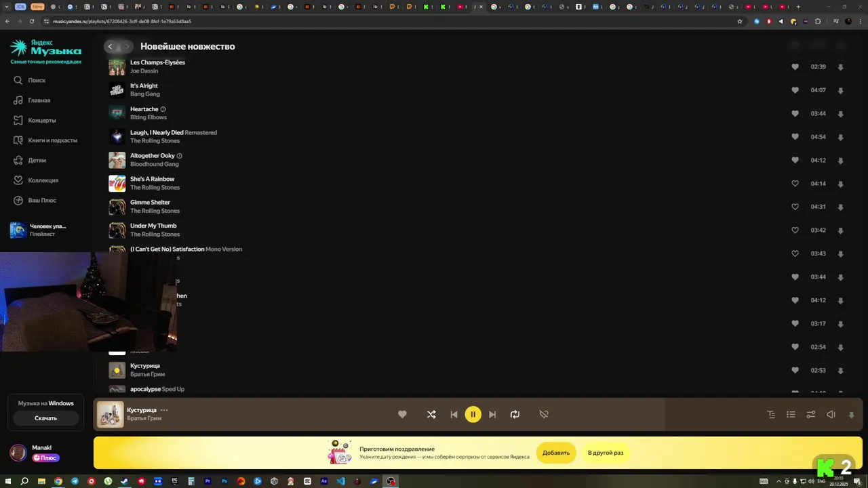
Task: Bookmark the page with the star icon
Action: point(740,21)
